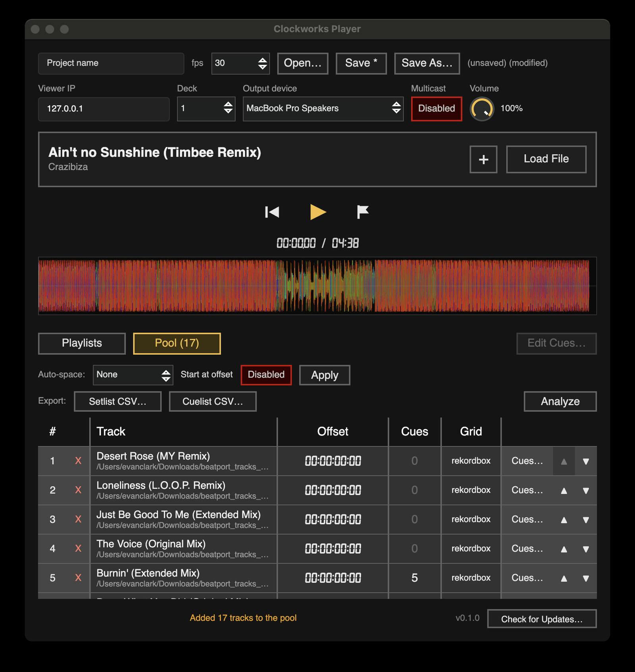Start playback with the yellow play icon
The image size is (635, 672).
coord(318,212)
